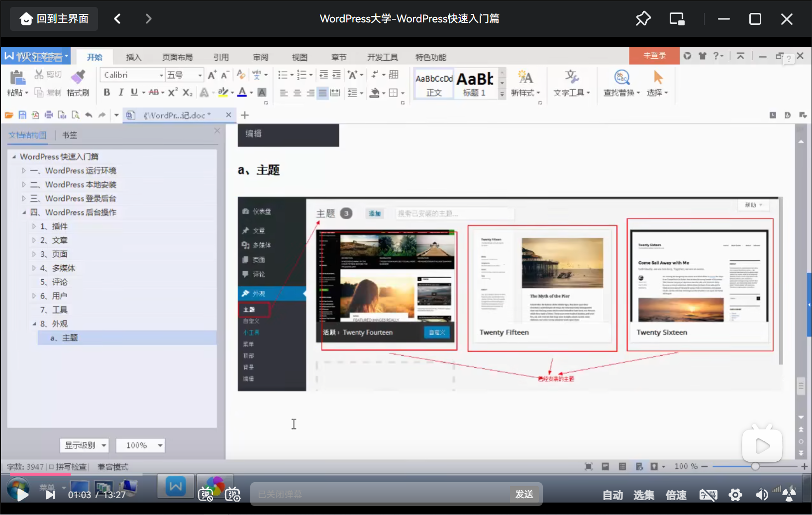Screen dimensions: 812x515
Task: Select justify alignment icon
Action: pyautogui.click(x=322, y=93)
